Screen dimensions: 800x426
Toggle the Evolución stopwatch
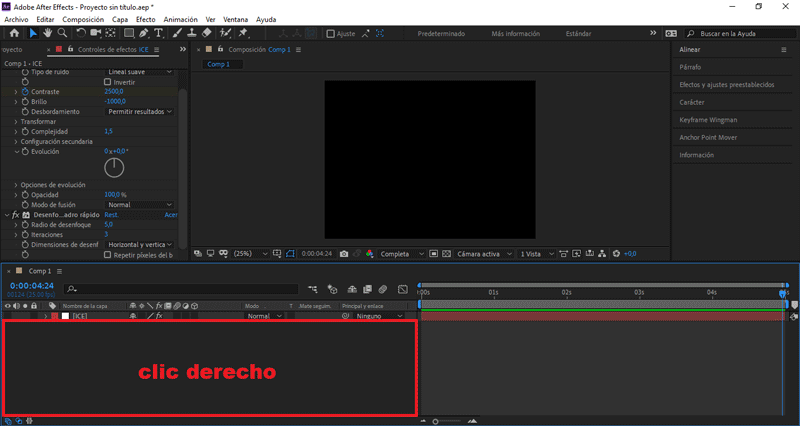click(x=25, y=152)
